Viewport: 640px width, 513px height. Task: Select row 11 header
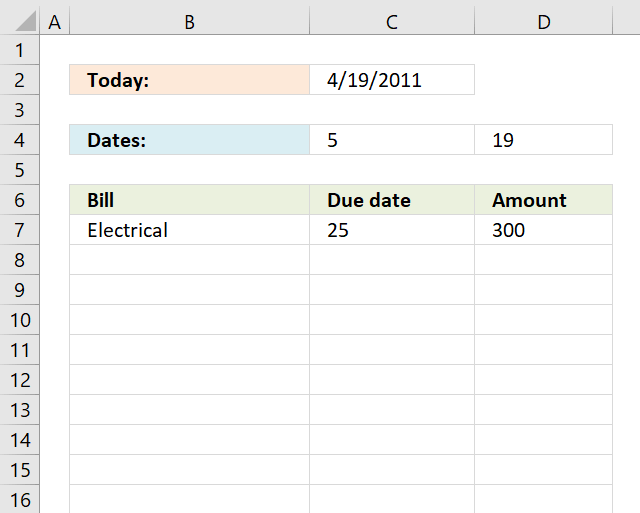pyautogui.click(x=19, y=350)
